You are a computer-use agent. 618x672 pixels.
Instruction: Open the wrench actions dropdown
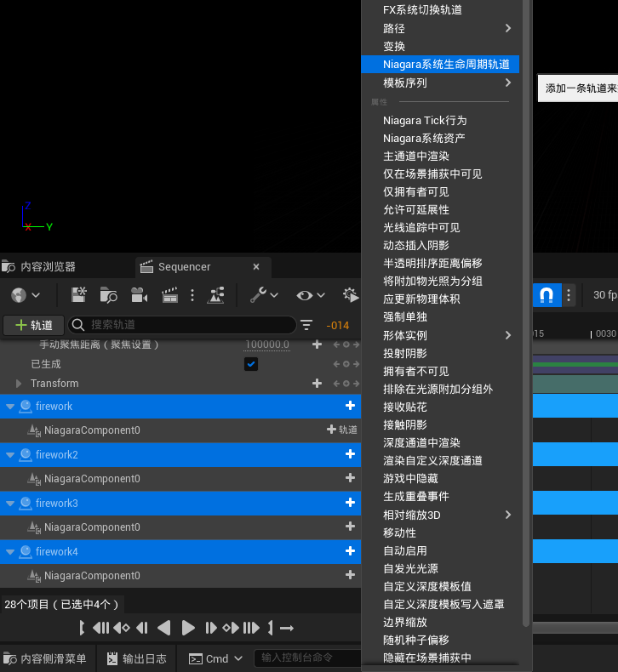click(264, 295)
